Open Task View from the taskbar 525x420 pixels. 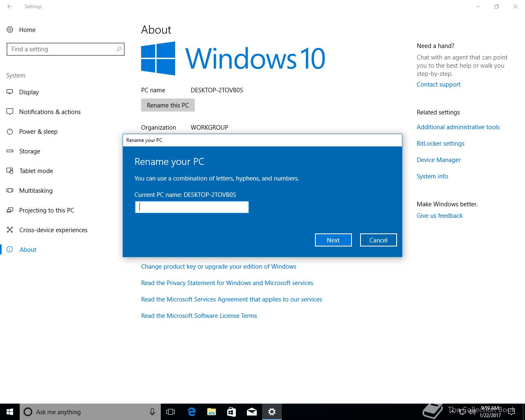click(171, 412)
